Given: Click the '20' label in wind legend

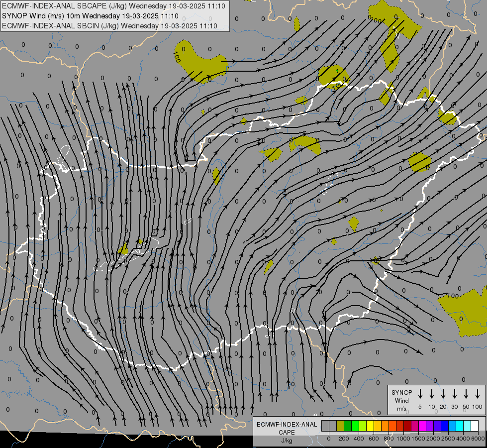Looking at the screenshot, I should point(443,407).
